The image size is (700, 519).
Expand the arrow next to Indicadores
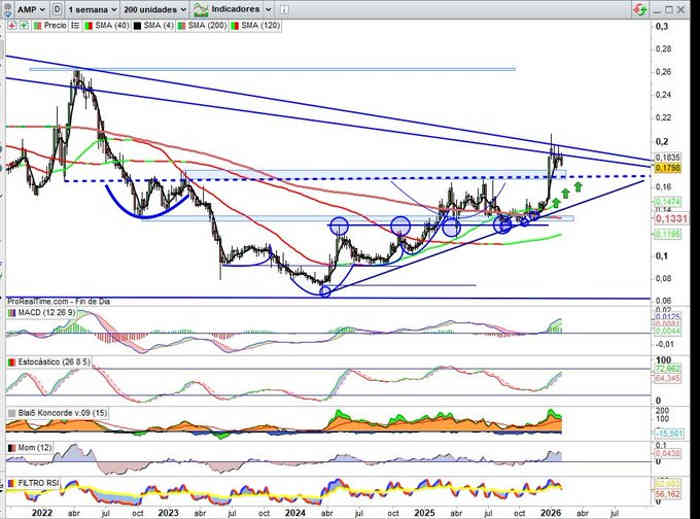[x=267, y=8]
